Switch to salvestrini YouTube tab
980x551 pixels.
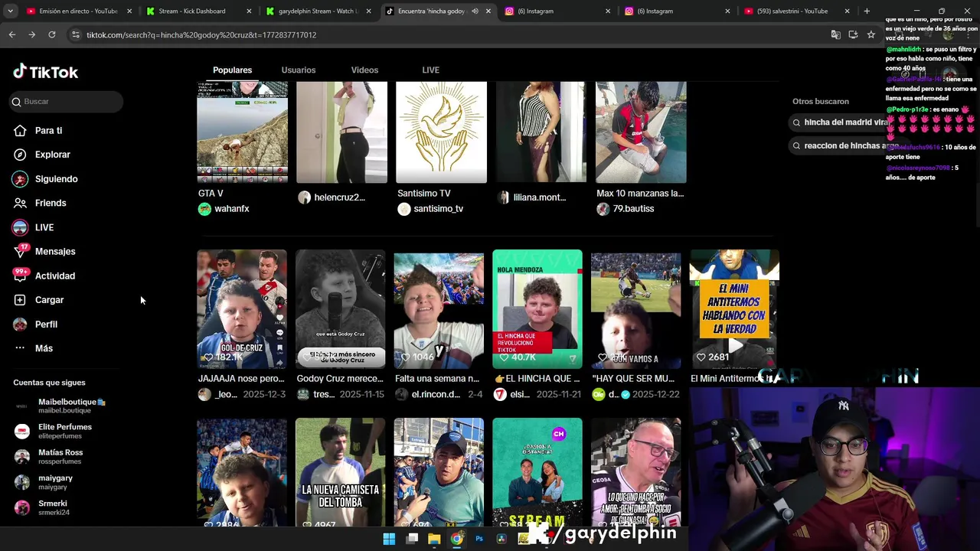(x=796, y=11)
